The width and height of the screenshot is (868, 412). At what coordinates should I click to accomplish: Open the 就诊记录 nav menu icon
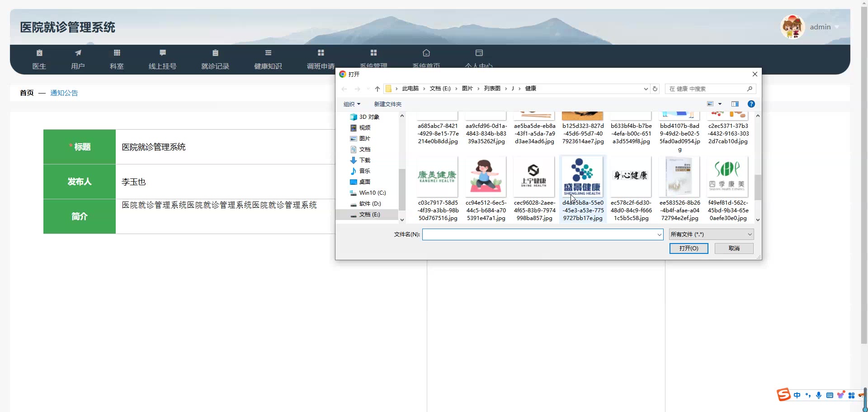click(x=215, y=53)
